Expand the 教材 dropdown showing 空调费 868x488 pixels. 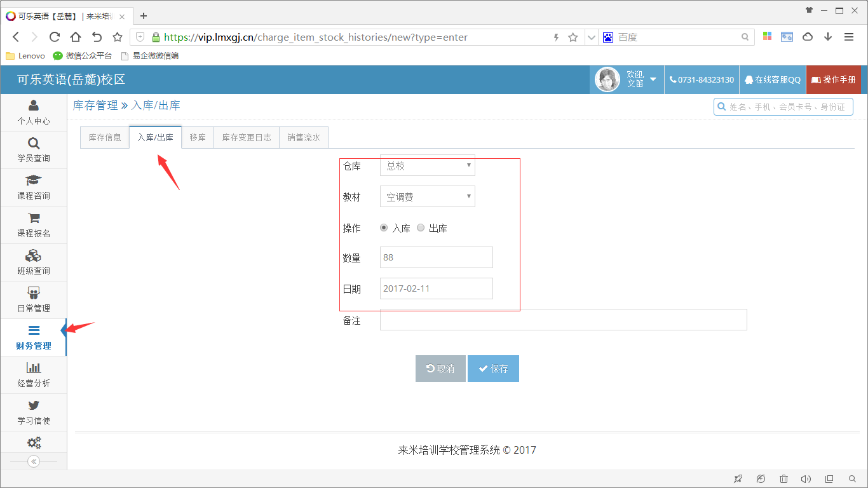[427, 196]
